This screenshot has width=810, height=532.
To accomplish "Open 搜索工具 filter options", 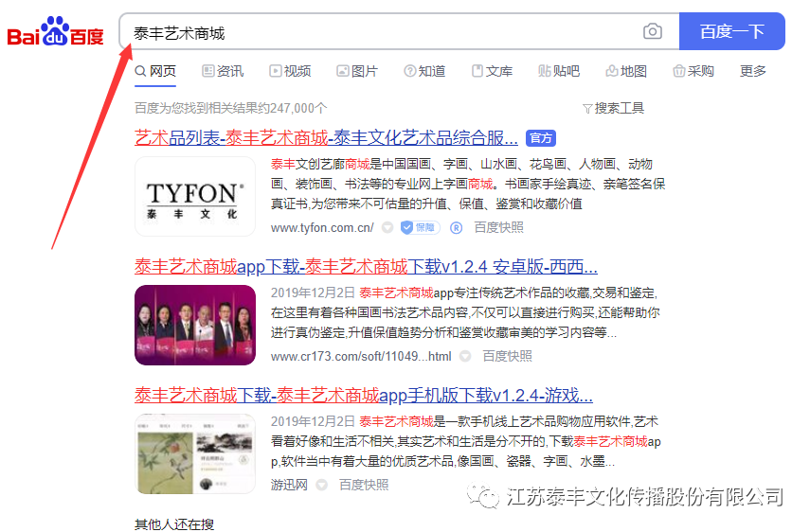I will 614,108.
